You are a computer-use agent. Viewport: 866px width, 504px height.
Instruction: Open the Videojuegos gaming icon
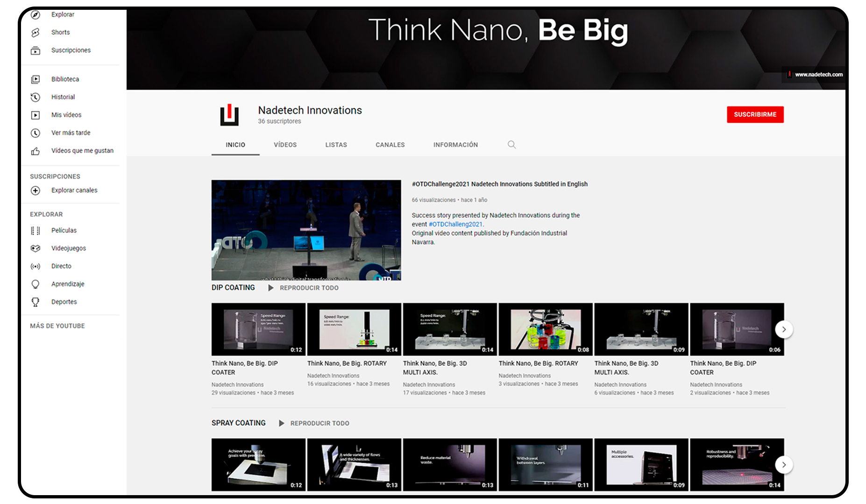[35, 248]
